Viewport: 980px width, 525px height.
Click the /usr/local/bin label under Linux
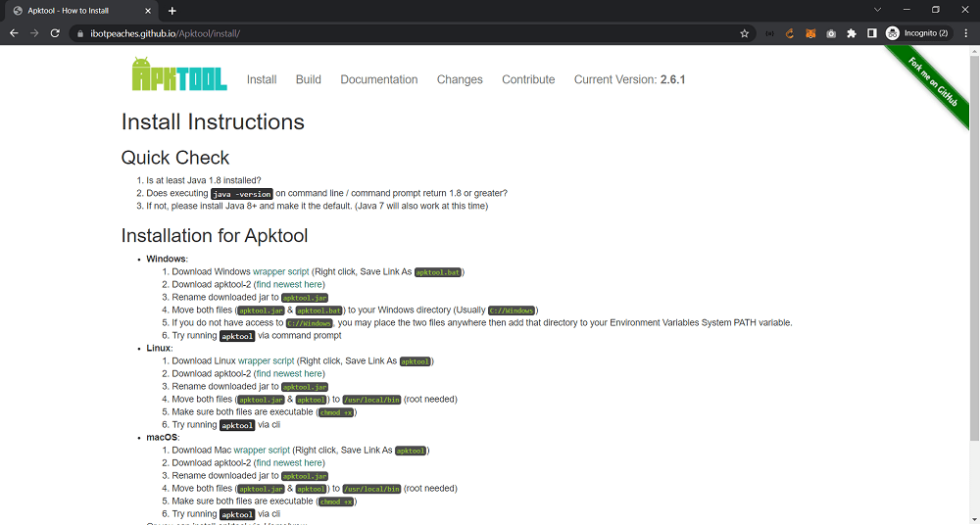[x=371, y=400]
